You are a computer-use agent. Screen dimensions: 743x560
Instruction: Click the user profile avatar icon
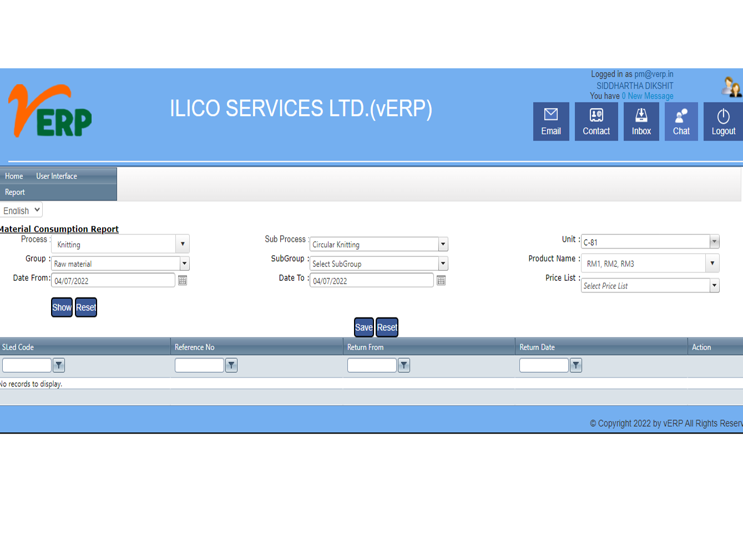point(731,87)
